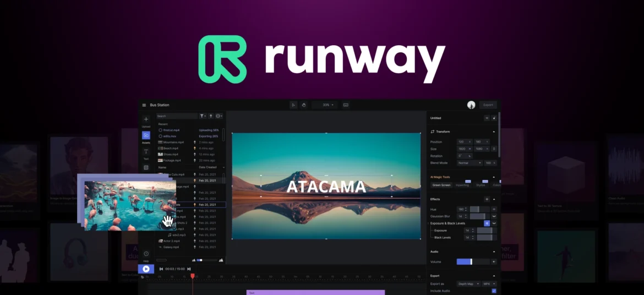Image resolution: width=644 pixels, height=295 pixels.
Task: Open the hamburger menu beside Bus Station
Action: click(144, 105)
